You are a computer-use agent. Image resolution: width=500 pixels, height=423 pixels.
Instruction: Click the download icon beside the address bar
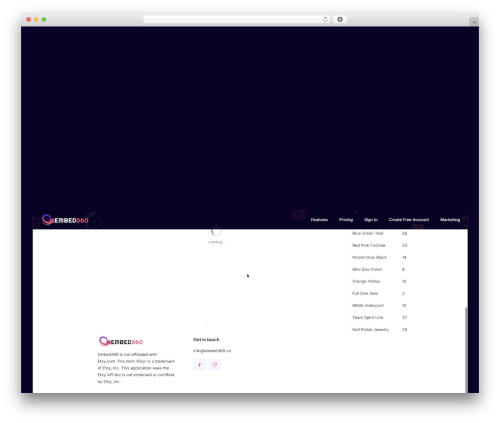tap(340, 19)
